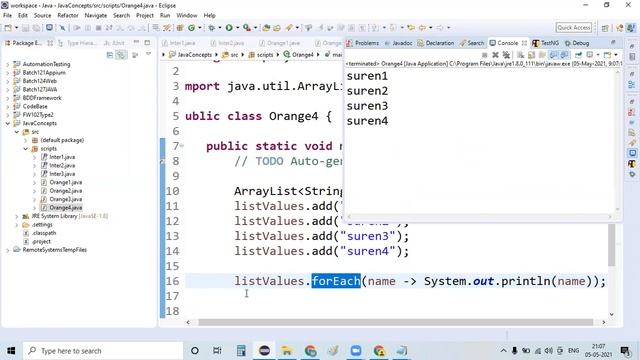Image resolution: width=640 pixels, height=360 pixels.
Task: Expand the RemoteSystemsTempFiles node
Action: click(x=8, y=250)
